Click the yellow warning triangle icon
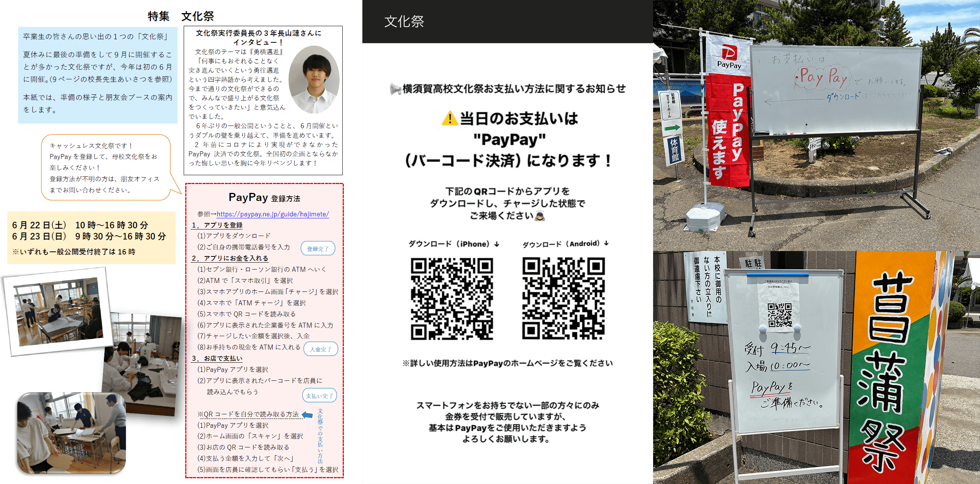This screenshot has width=980, height=484. point(449,118)
